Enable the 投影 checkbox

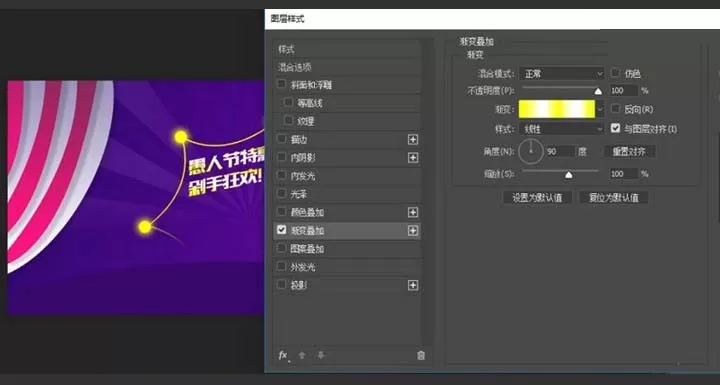281,284
